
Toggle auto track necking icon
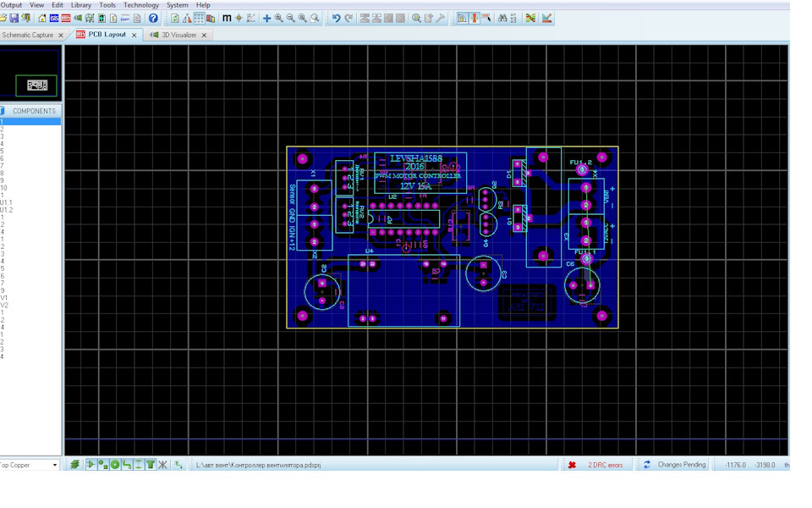pos(474,18)
